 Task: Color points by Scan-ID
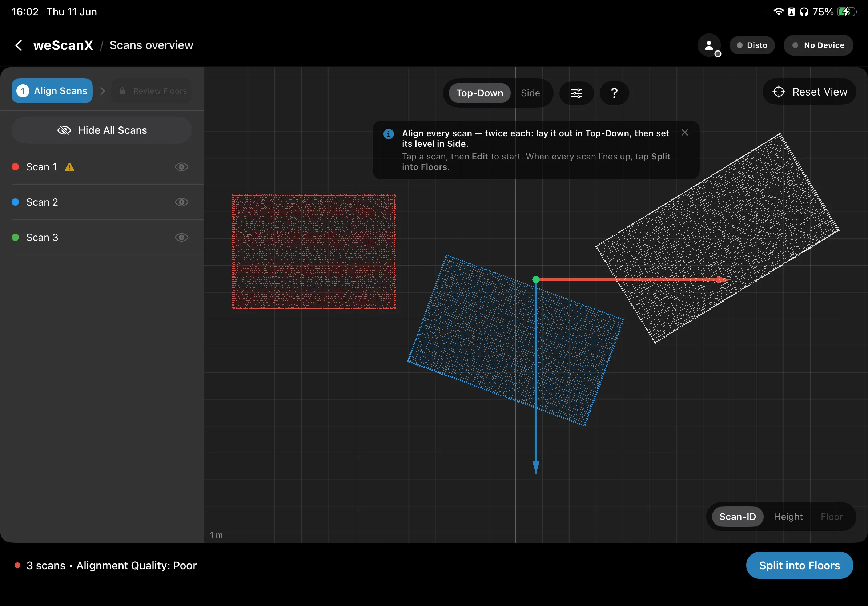737,517
